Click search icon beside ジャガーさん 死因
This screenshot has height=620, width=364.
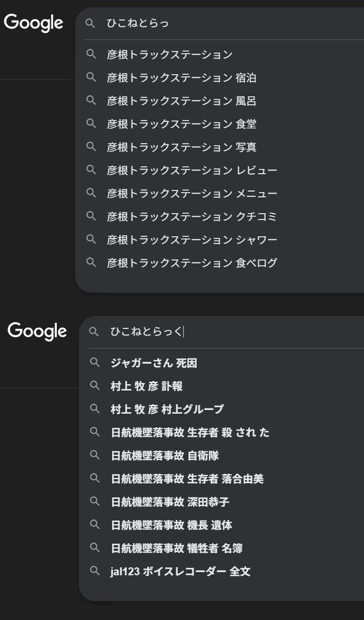[x=95, y=363]
